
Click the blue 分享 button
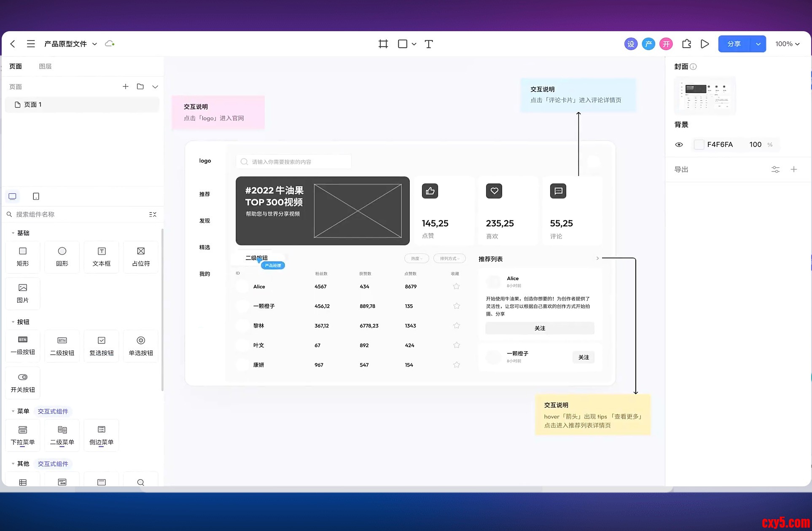[x=734, y=44]
